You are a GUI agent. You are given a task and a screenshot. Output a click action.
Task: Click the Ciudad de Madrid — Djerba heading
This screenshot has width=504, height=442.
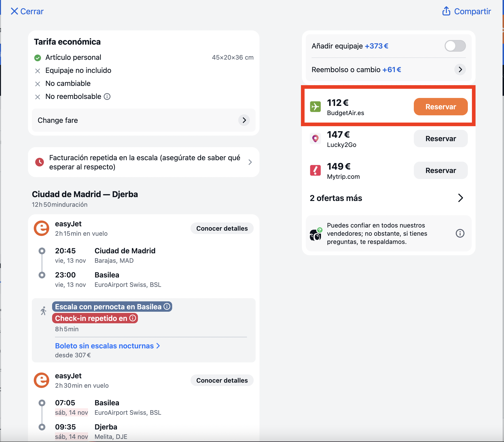pyautogui.click(x=85, y=194)
